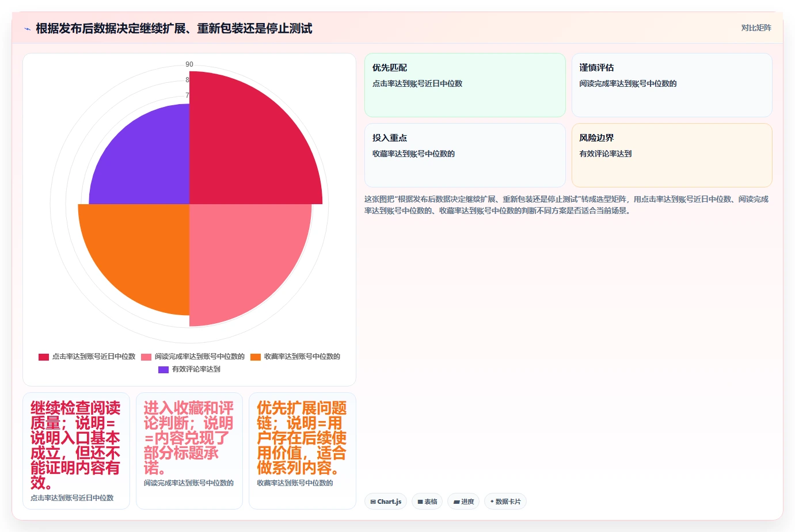795x532 pixels.
Task: Open the 优先匹配 card
Action: (x=465, y=85)
